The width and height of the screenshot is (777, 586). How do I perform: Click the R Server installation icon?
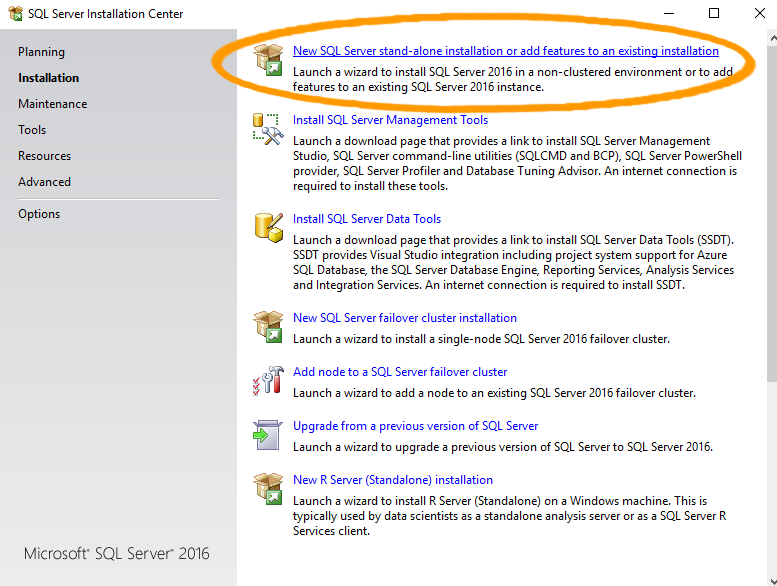[x=268, y=488]
